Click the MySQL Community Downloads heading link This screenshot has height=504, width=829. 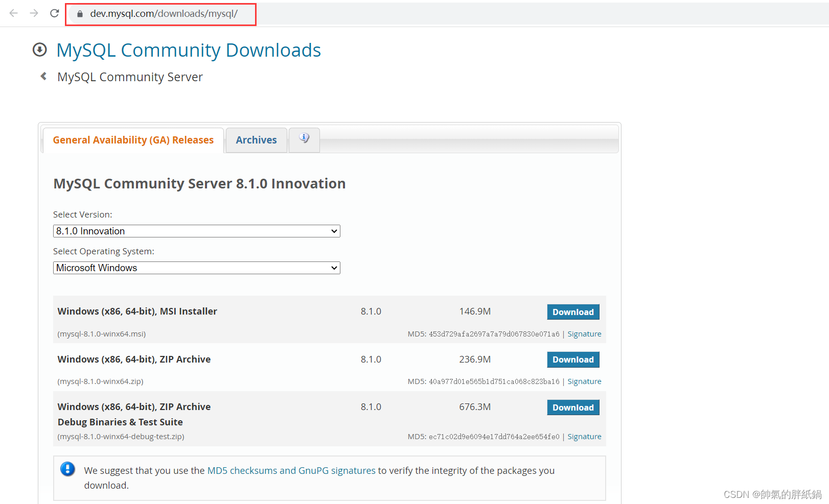[x=189, y=50]
